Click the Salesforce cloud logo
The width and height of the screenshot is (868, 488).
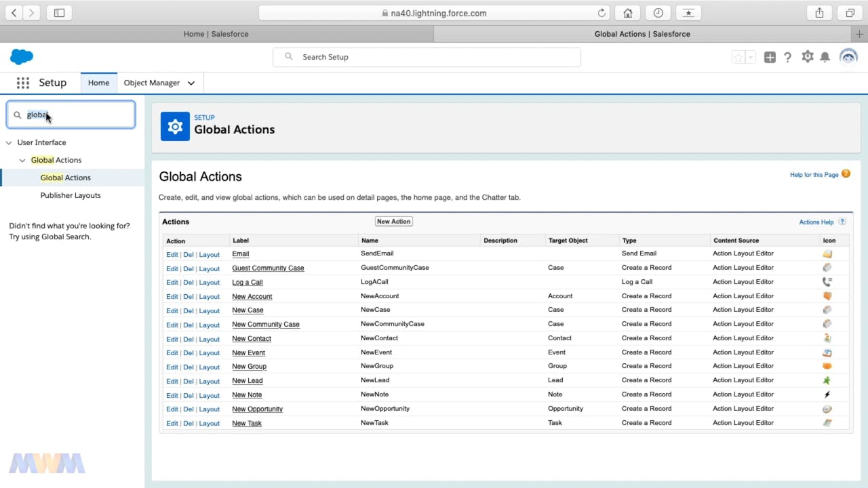click(x=22, y=57)
